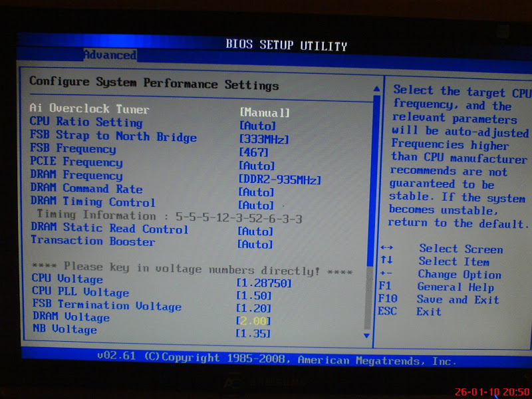Open the 333MHz FSB strap value
Image resolution: width=532 pixels, height=399 pixels.
(x=264, y=139)
